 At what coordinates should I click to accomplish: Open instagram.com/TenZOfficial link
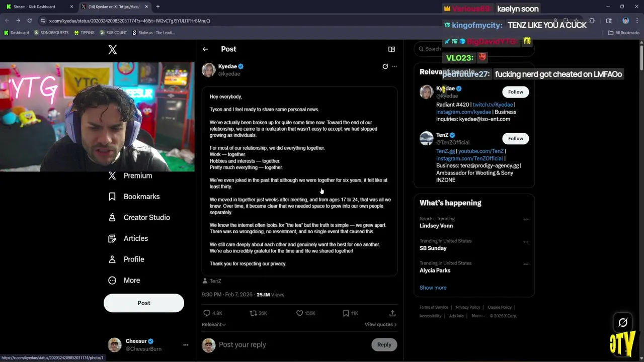[469, 158]
